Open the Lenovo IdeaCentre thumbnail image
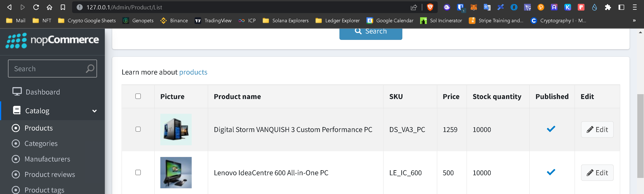Viewport: 644px width, 194px height. coord(176,173)
